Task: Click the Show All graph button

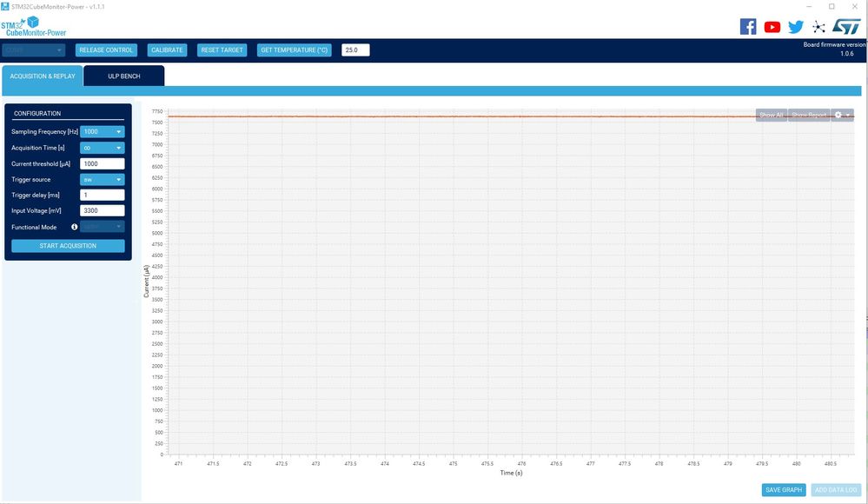Action: (x=772, y=116)
